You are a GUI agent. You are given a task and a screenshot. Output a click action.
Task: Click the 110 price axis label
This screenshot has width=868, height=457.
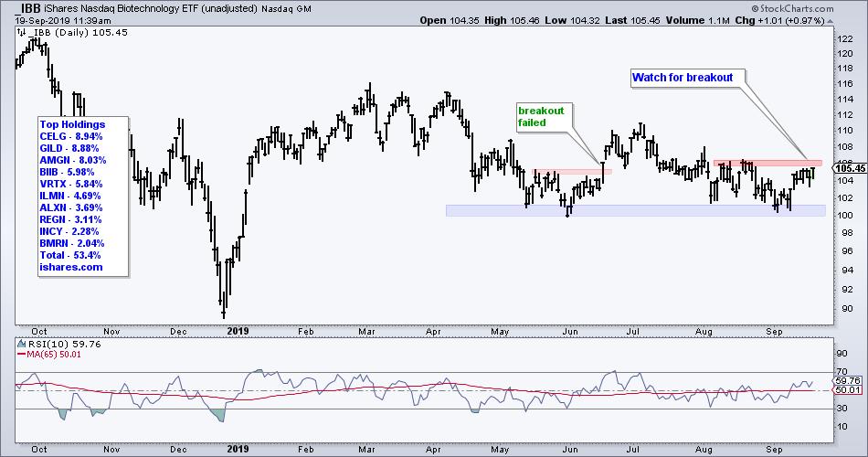(x=845, y=131)
